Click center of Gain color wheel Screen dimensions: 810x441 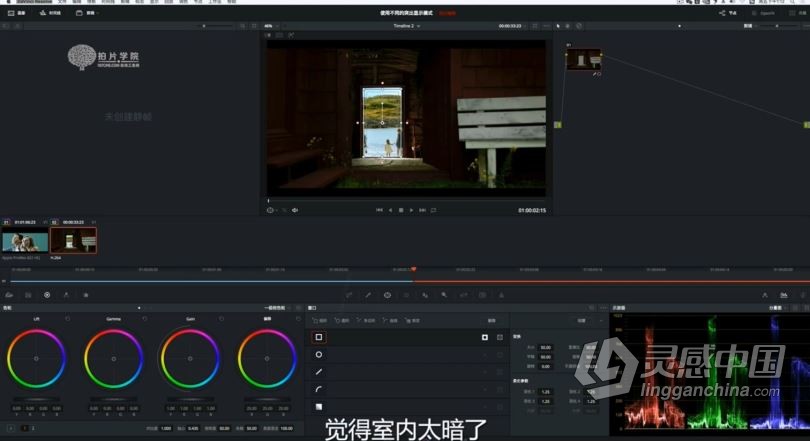(x=190, y=358)
